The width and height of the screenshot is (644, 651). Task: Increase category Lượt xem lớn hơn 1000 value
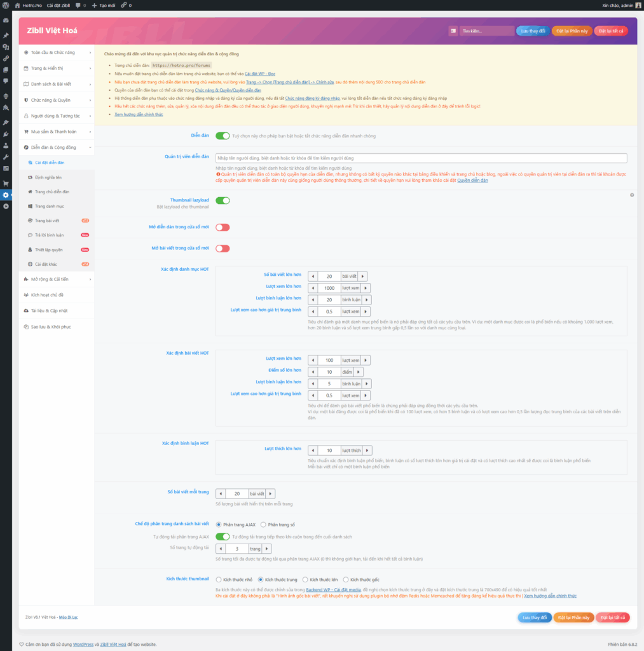(366, 288)
